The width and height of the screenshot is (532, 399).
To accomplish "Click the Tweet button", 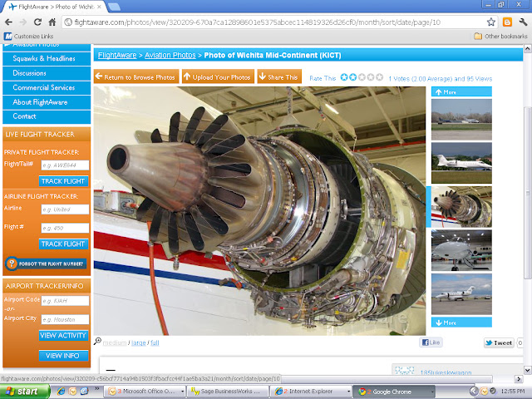I will [499, 342].
